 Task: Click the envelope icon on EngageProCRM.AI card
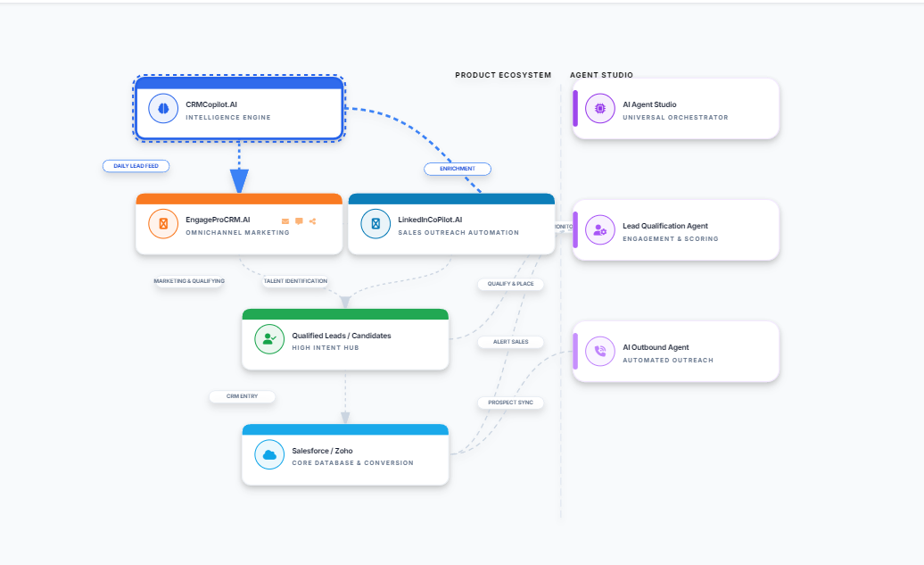(x=285, y=220)
